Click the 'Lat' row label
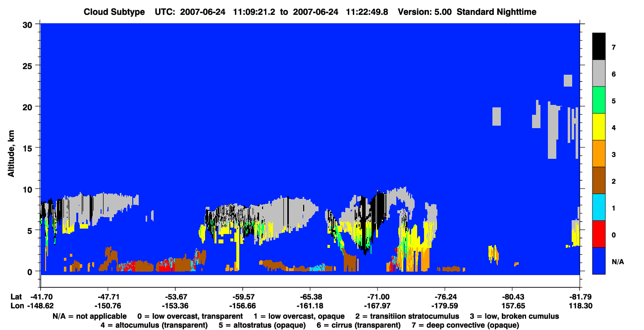 16,297
